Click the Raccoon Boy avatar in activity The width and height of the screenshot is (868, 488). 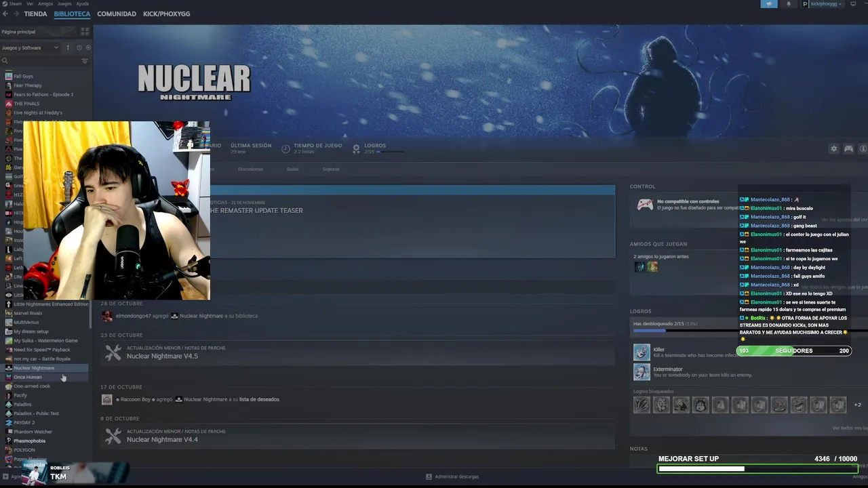[x=107, y=399]
